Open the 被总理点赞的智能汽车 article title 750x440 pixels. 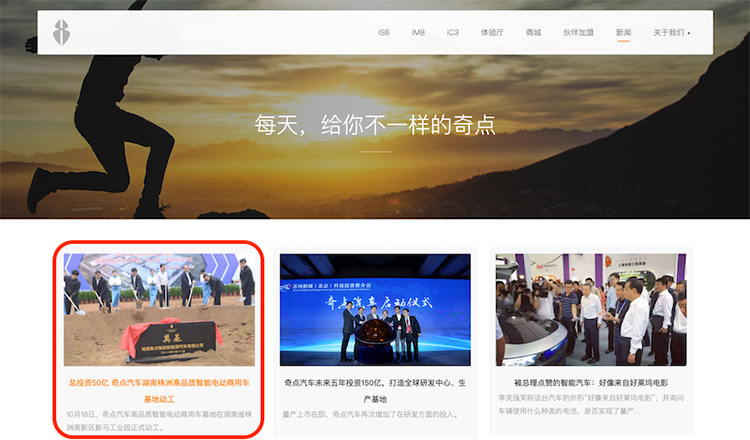point(591,382)
